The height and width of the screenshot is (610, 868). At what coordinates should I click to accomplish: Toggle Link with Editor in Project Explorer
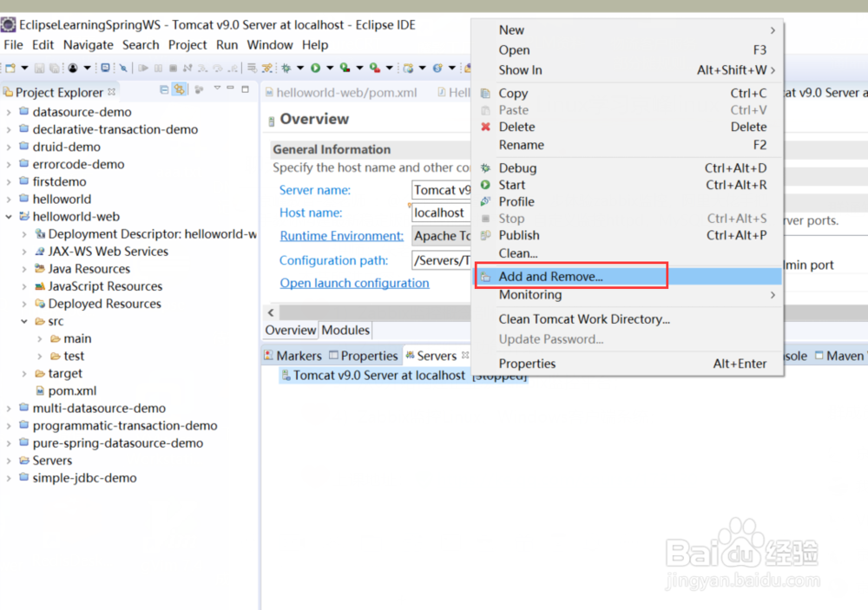click(x=180, y=89)
